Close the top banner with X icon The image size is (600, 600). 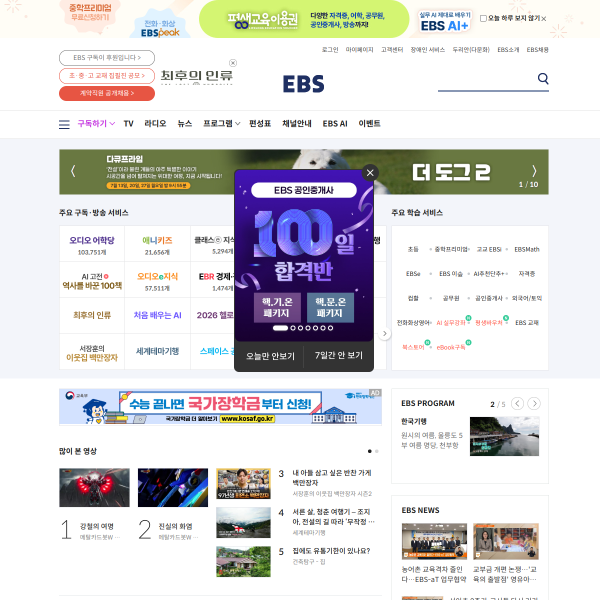(x=544, y=18)
